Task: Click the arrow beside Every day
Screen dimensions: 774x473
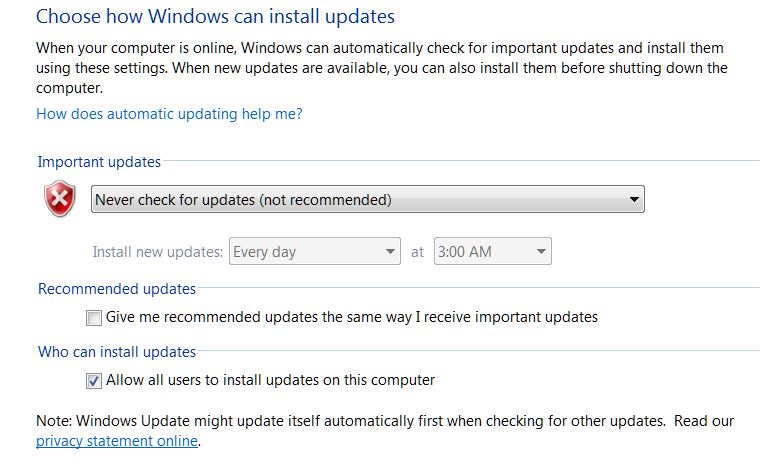Action: (x=391, y=252)
